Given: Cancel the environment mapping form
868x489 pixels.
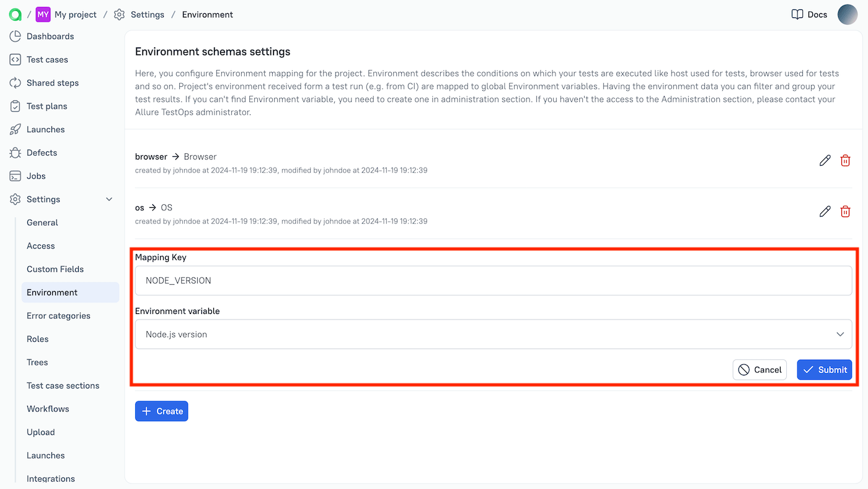Looking at the screenshot, I should coord(759,369).
